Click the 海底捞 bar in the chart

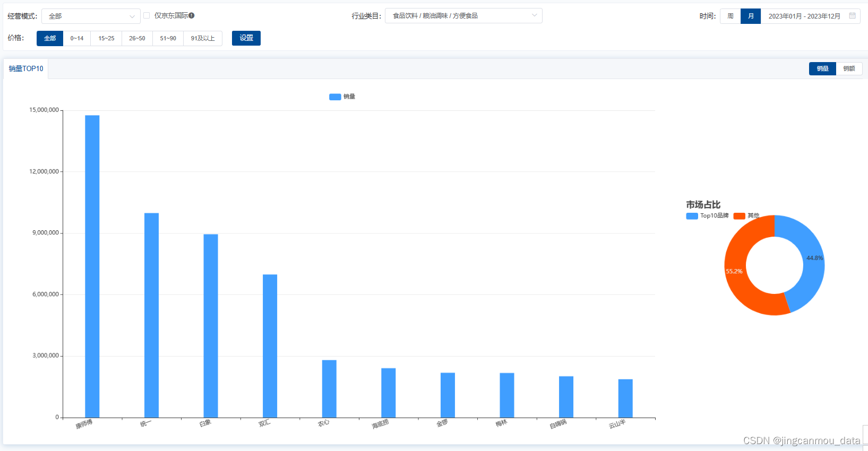pyautogui.click(x=389, y=393)
